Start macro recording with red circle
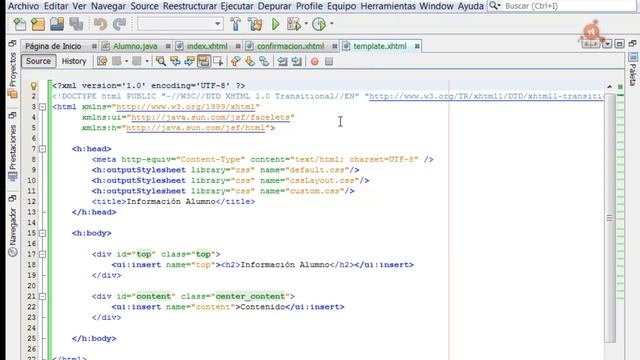This screenshot has height=360, width=640. [x=314, y=61]
